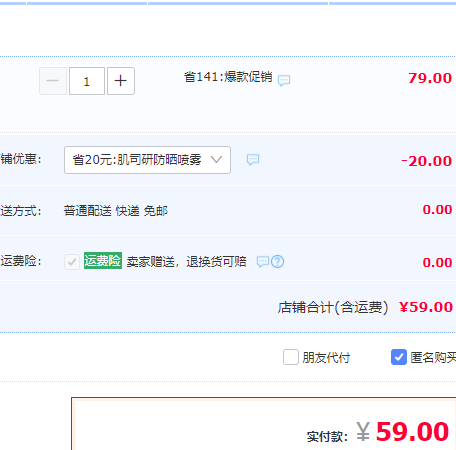Click question mark help icon for 运费险
This screenshot has width=456, height=450.
pyautogui.click(x=278, y=262)
